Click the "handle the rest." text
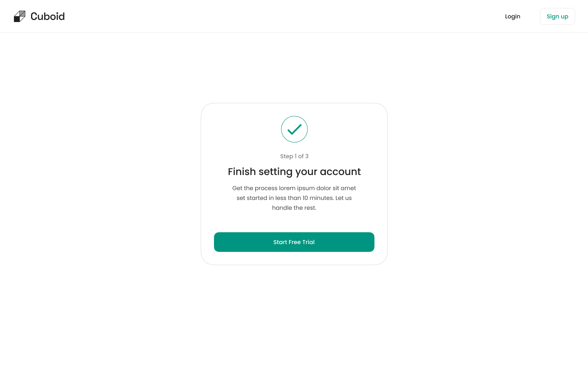 pos(294,208)
